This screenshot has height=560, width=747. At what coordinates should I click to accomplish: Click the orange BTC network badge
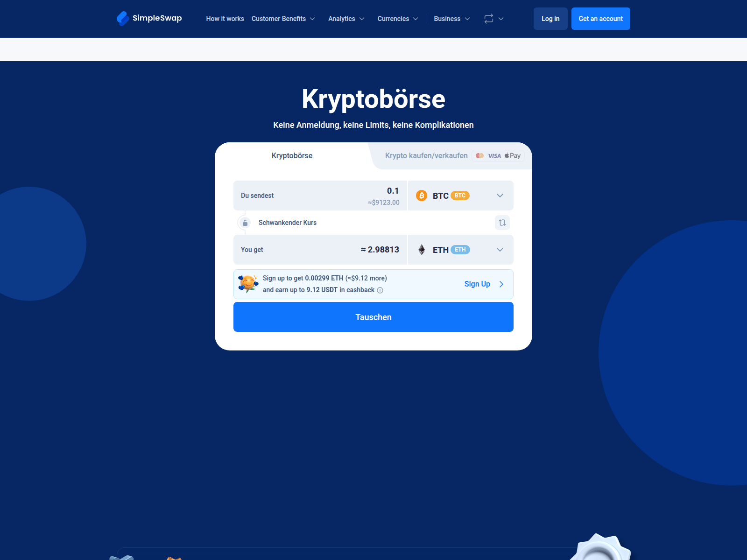click(460, 196)
